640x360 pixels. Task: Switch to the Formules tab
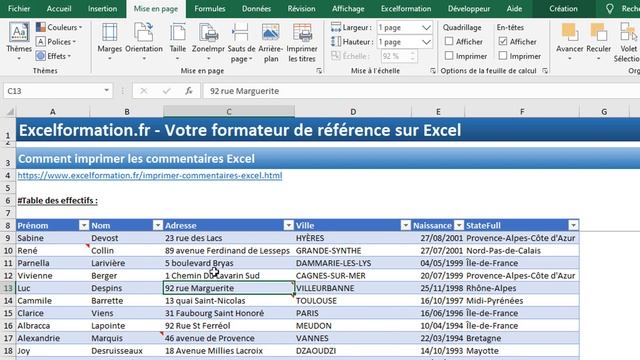pyautogui.click(x=210, y=9)
